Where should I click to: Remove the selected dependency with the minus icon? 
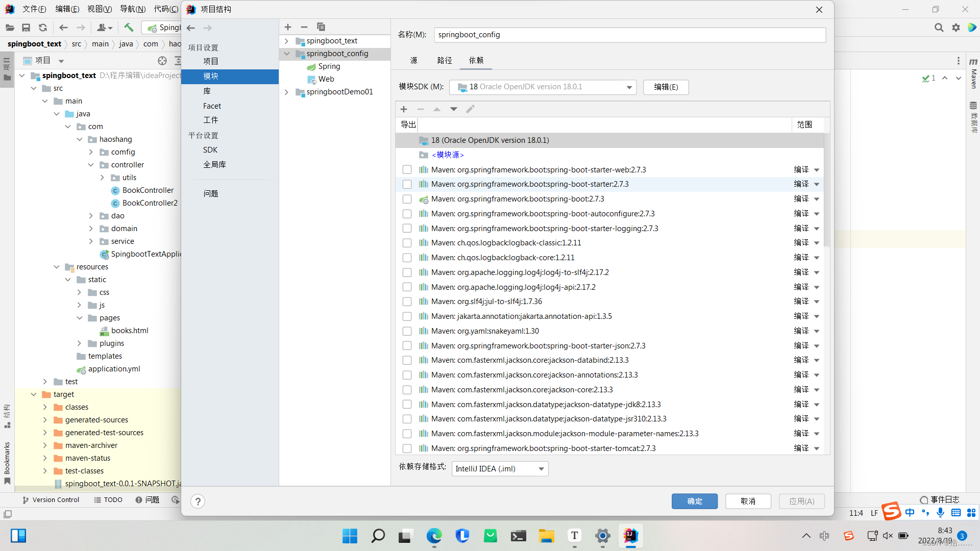coord(421,109)
